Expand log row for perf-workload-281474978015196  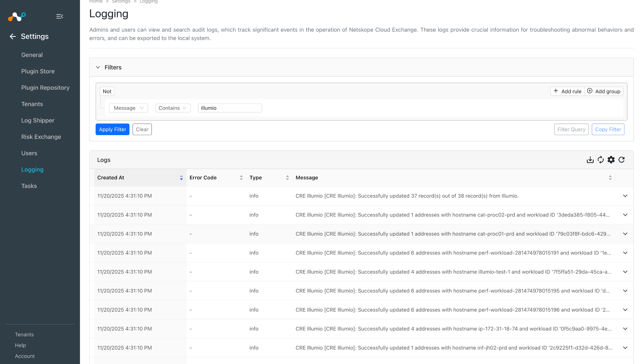[625, 310]
